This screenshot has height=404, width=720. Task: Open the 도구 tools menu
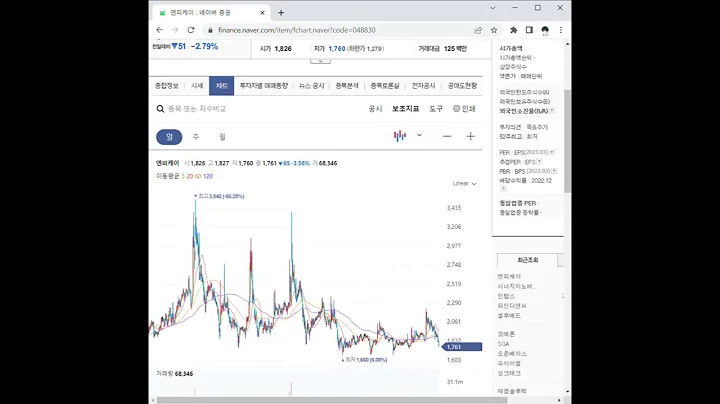[436, 109]
